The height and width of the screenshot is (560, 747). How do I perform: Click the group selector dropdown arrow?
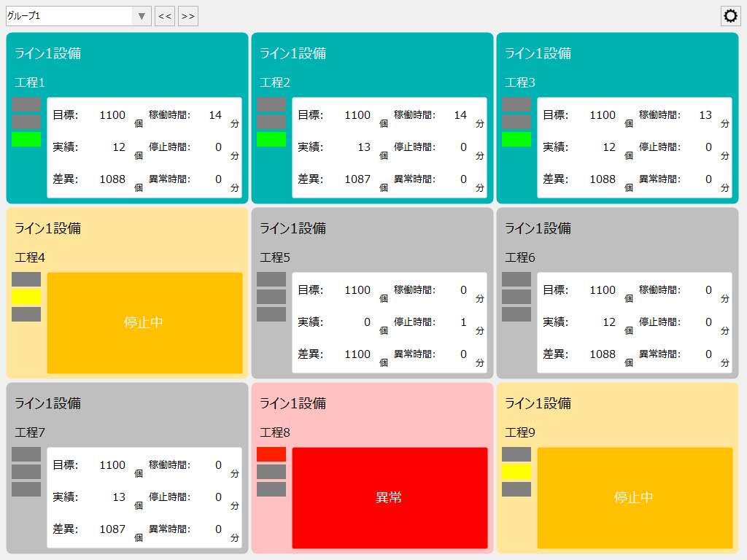(x=141, y=15)
